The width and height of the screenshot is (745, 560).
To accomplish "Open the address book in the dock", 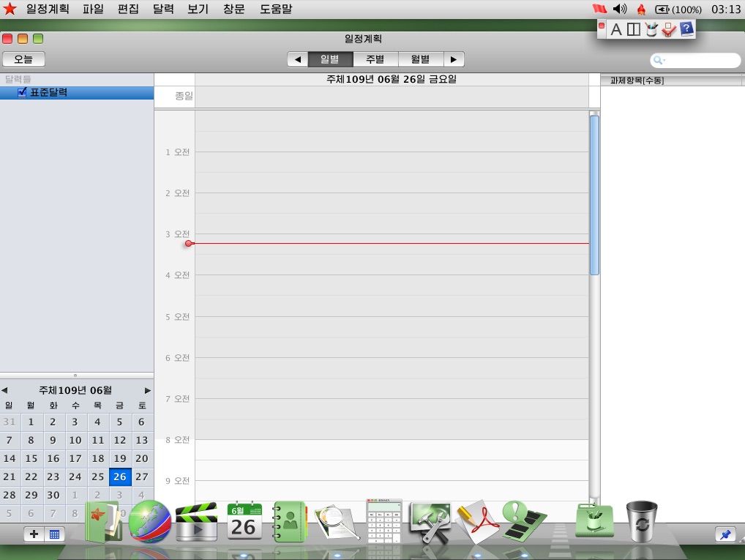I will click(290, 521).
